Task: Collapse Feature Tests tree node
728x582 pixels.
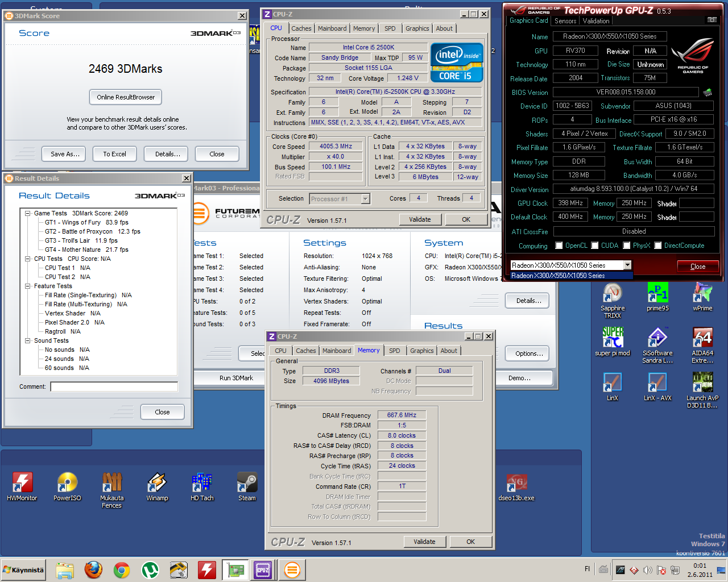Action: click(27, 286)
